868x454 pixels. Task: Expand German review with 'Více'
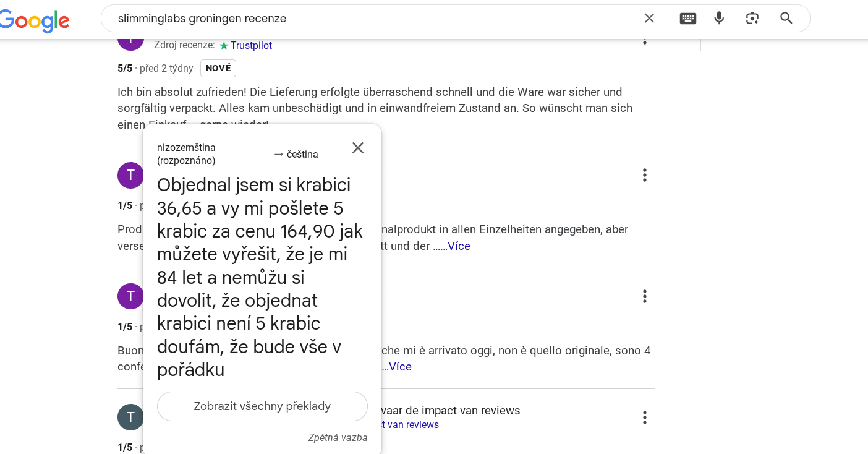[459, 246]
